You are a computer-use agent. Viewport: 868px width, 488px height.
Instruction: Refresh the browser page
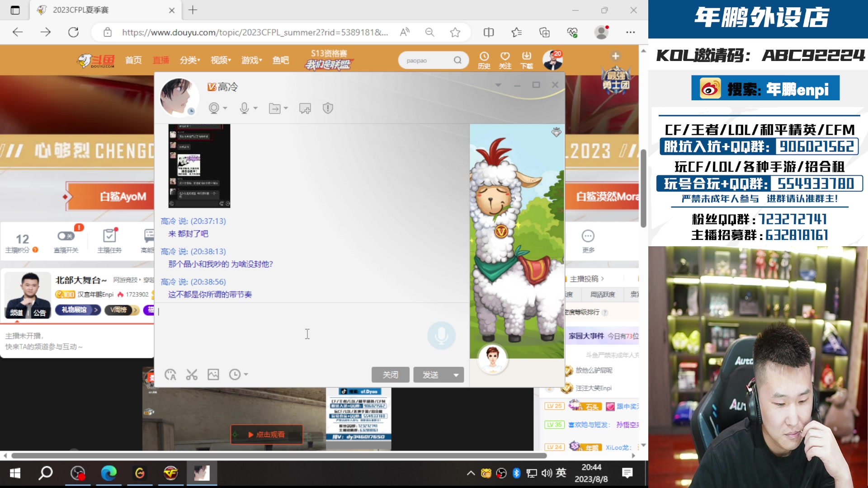click(x=73, y=32)
